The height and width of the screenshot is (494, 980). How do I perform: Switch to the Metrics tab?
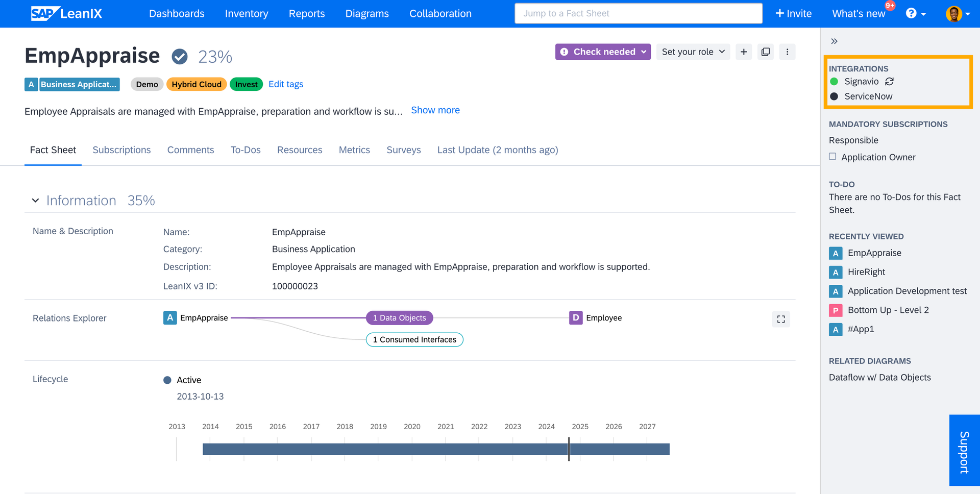354,150
